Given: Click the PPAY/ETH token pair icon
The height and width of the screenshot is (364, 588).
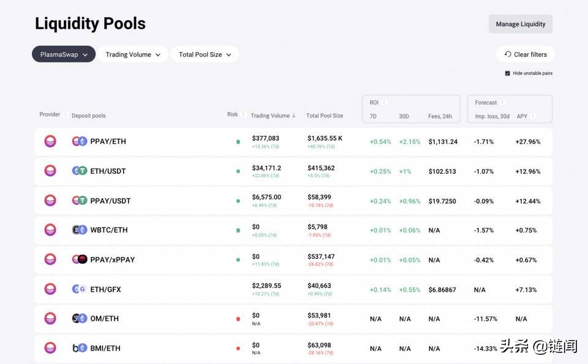Looking at the screenshot, I should (80, 141).
